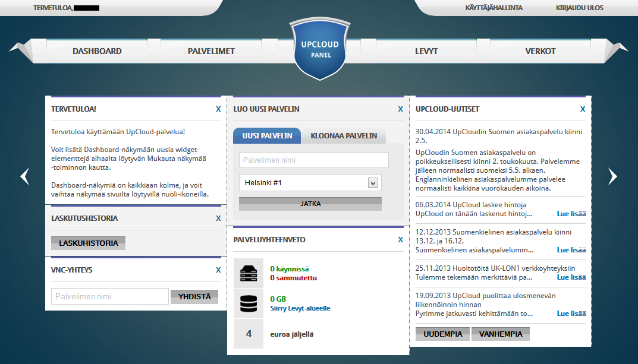Click the Yhdistä connect button
The width and height of the screenshot is (638, 364).
[x=194, y=296]
